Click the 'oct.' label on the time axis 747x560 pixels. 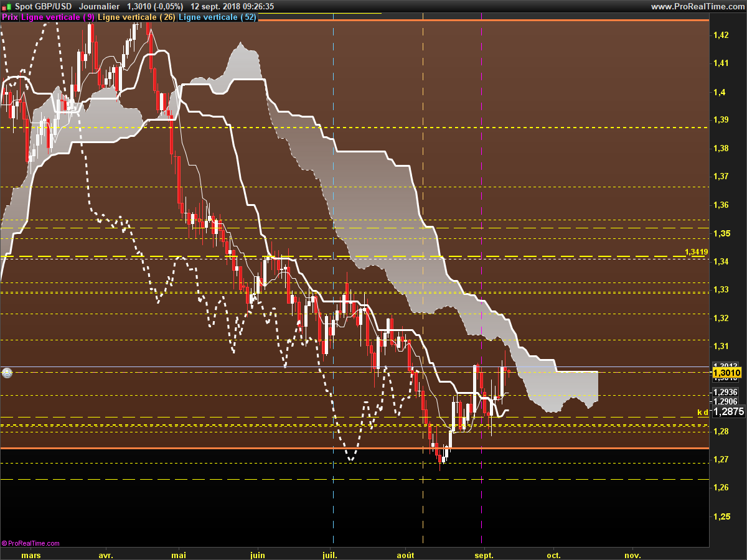tap(553, 554)
